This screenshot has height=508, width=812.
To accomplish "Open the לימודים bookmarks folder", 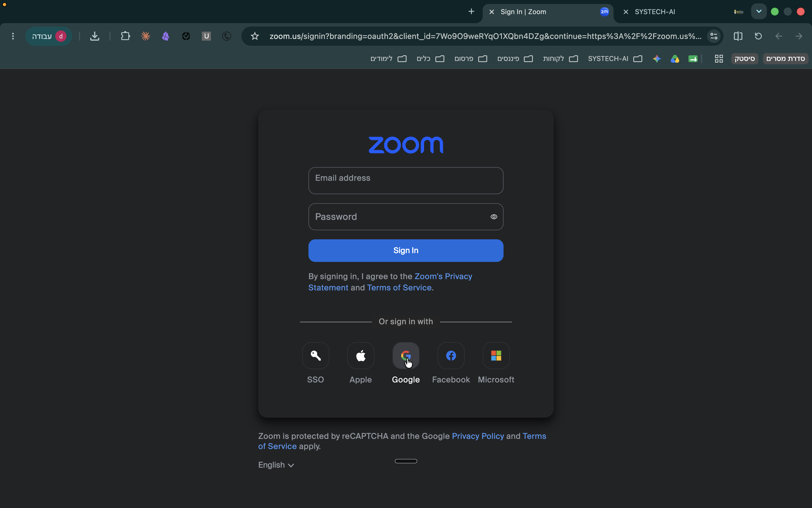I will pos(388,59).
